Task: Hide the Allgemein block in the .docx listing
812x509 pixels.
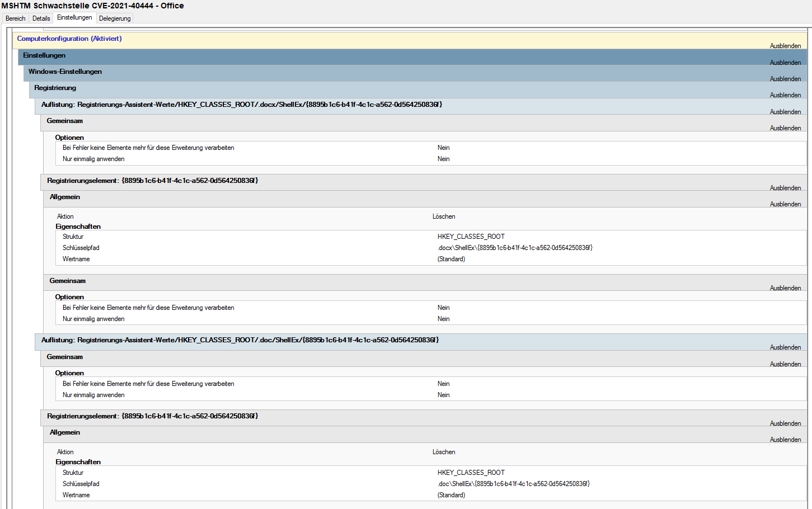Action: coord(785,204)
